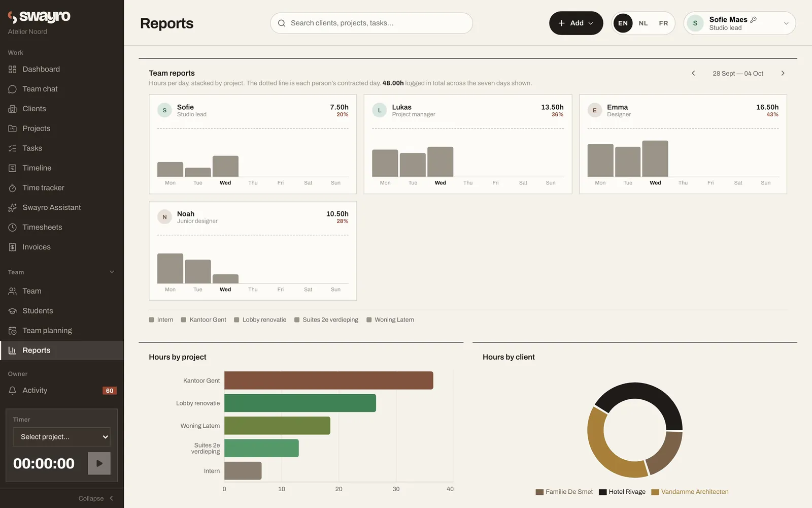Go to the previous week
This screenshot has width=812, height=508.
693,74
